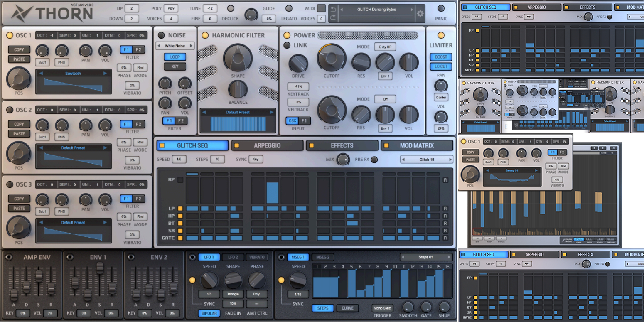Click the right arrow on Steps 01
Viewport: 644px width, 322px height.
[x=449, y=257]
